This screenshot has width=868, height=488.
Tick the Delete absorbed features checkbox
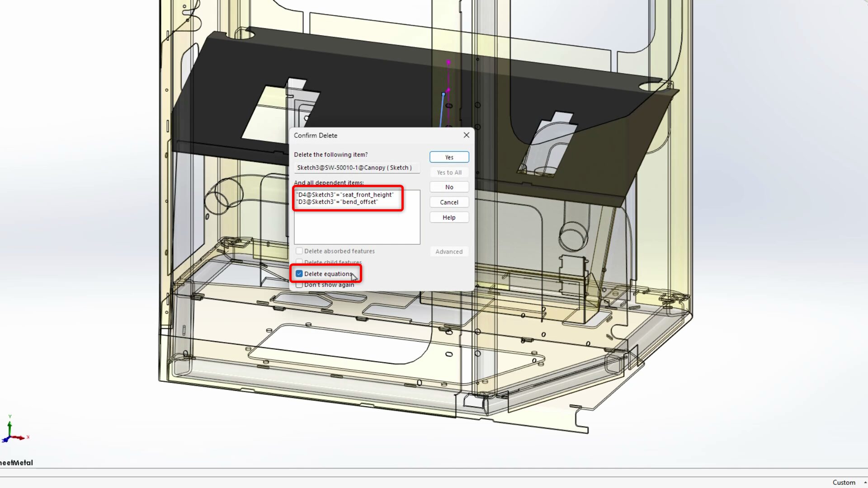[x=299, y=251]
